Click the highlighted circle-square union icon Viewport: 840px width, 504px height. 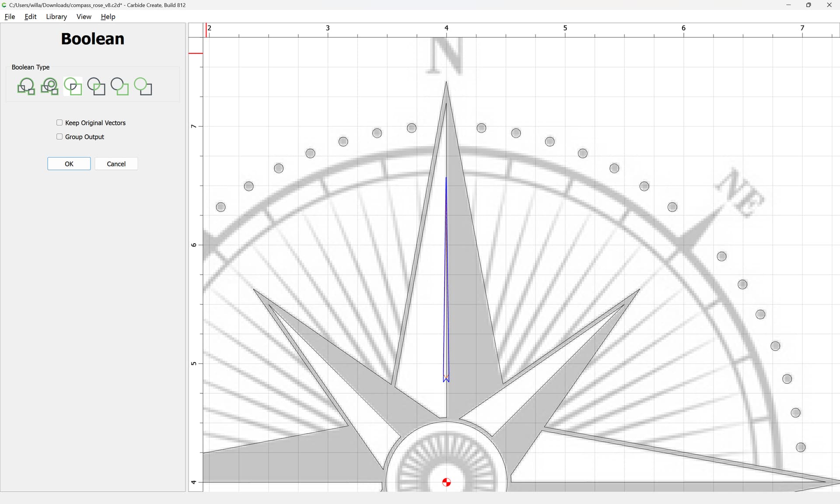point(73,86)
